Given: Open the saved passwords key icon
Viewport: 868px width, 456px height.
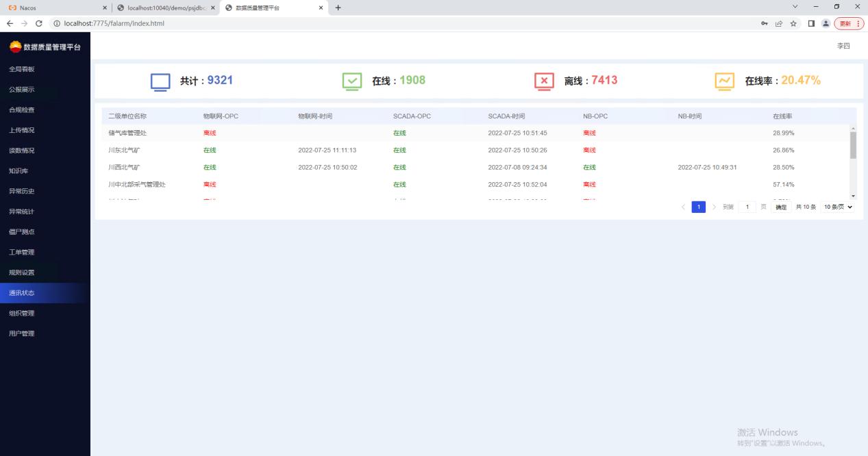Looking at the screenshot, I should point(765,23).
